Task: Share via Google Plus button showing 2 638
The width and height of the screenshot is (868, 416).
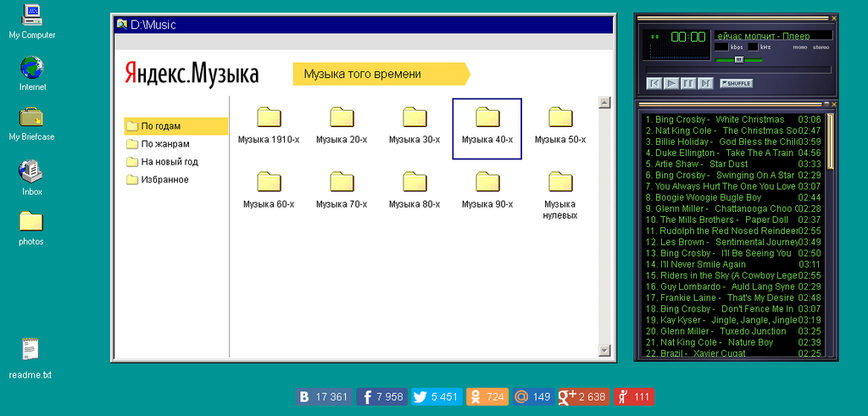Action: point(584,397)
